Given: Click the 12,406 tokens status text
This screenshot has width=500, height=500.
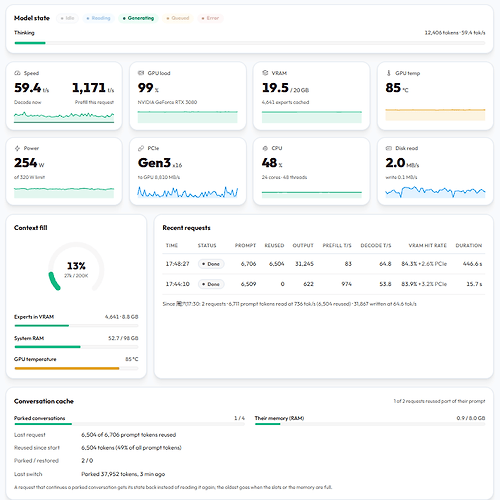Looking at the screenshot, I should pos(455,33).
